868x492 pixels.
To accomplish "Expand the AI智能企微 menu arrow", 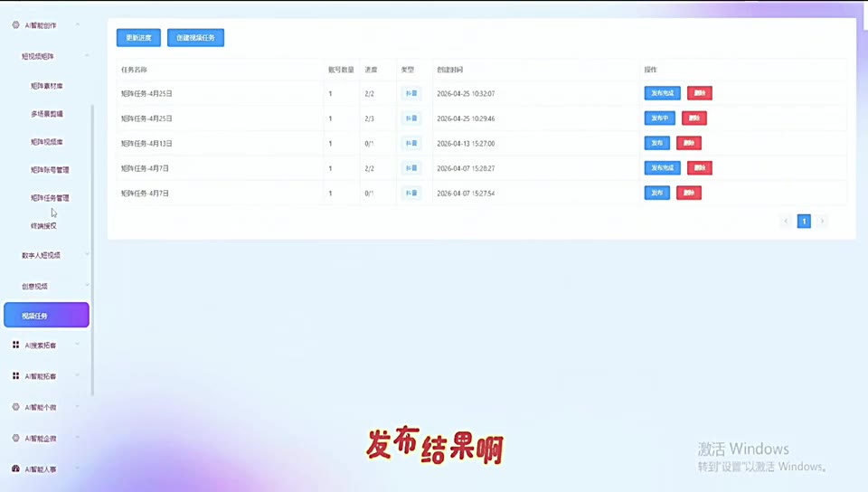I will pyautogui.click(x=78, y=438).
